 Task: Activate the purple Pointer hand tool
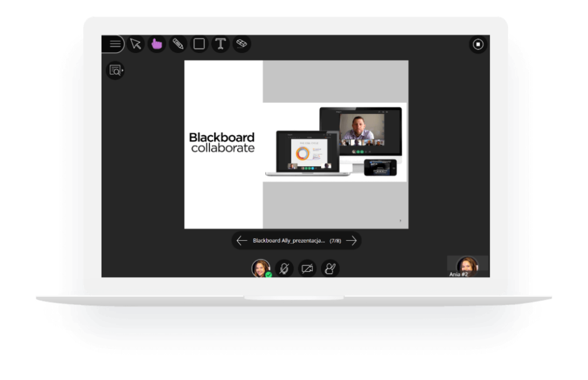(157, 44)
